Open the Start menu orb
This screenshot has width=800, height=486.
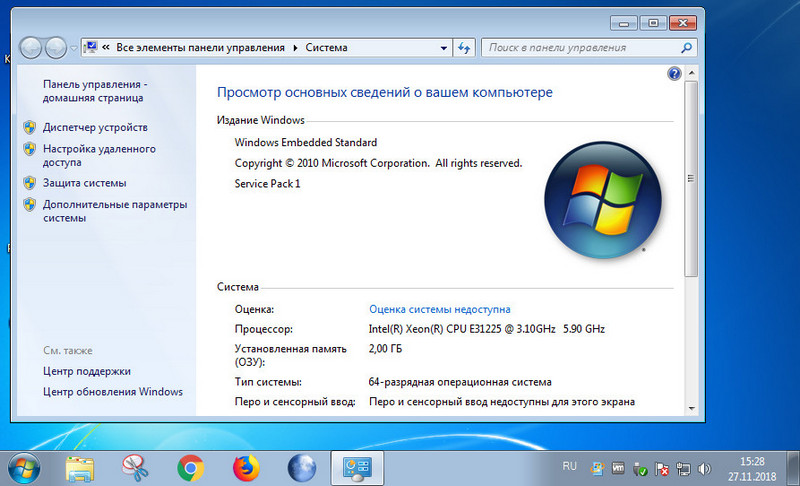[x=23, y=468]
